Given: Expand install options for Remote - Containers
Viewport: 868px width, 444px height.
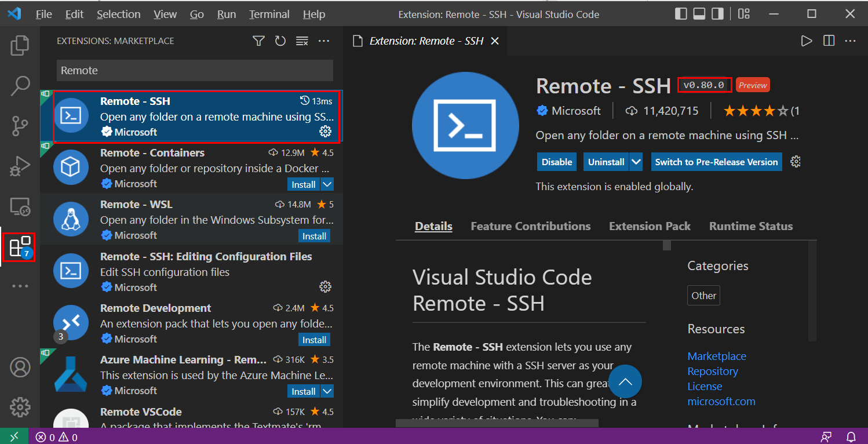Looking at the screenshot, I should 327,184.
